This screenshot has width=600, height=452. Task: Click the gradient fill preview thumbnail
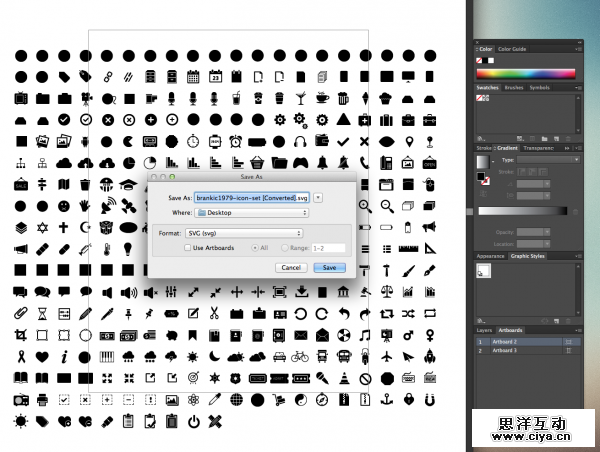point(483,161)
